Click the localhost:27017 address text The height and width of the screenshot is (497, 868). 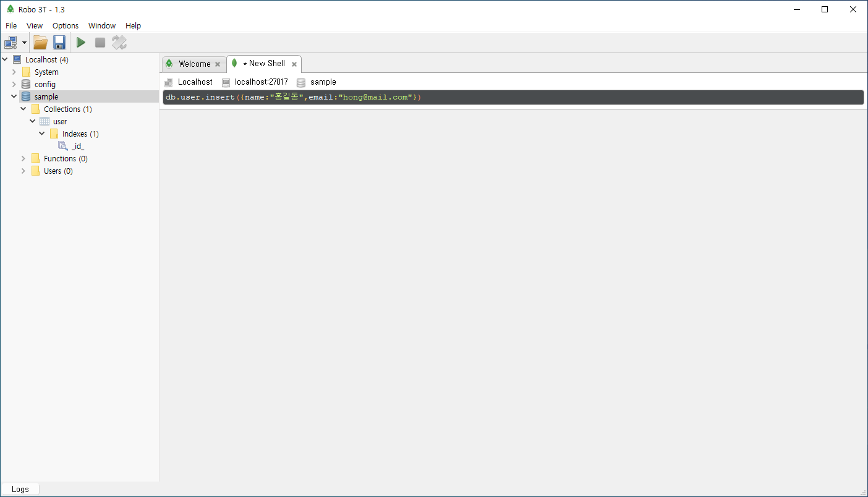[x=262, y=82]
